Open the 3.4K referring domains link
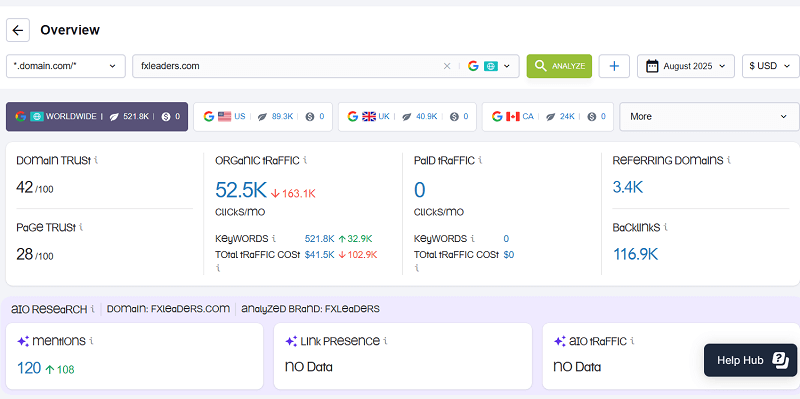800x399 pixels. click(x=628, y=187)
